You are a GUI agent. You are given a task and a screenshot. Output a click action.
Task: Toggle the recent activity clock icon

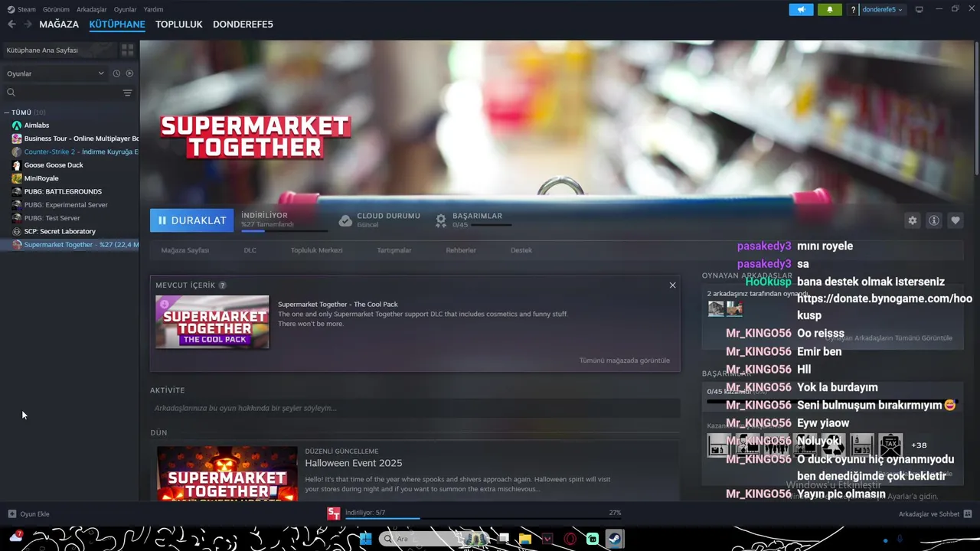(x=116, y=73)
